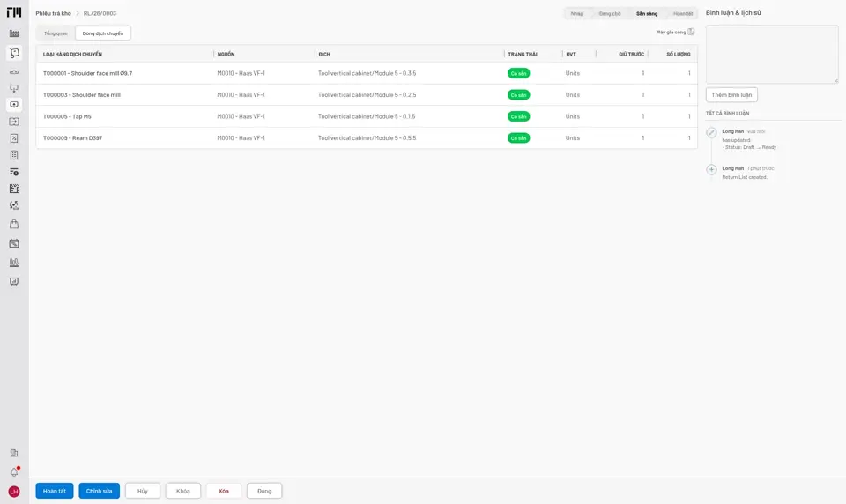Switch to the Tổng quan tab
Viewport: 846px width, 504px height.
point(56,33)
